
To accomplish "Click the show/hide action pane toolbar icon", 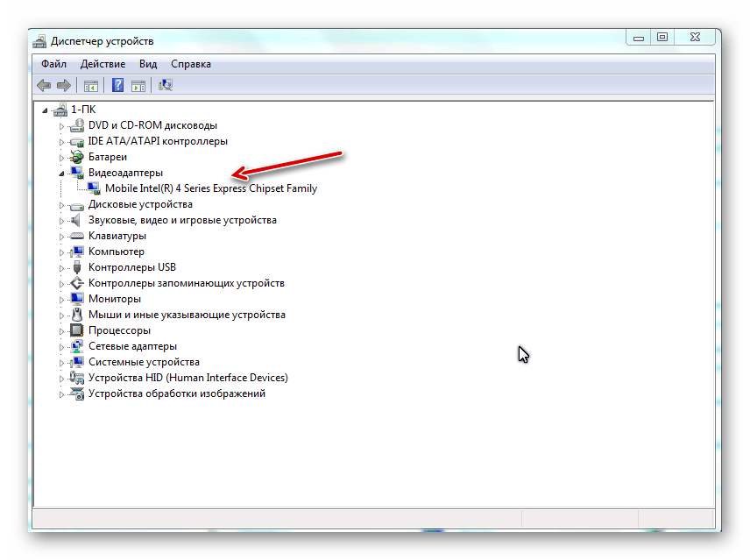I will [138, 85].
